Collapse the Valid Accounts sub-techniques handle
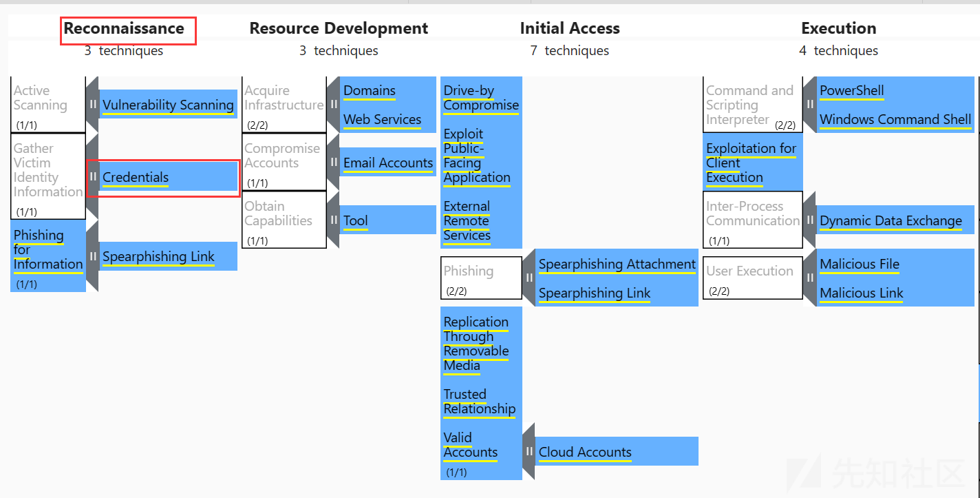980x498 pixels. pyautogui.click(x=529, y=452)
